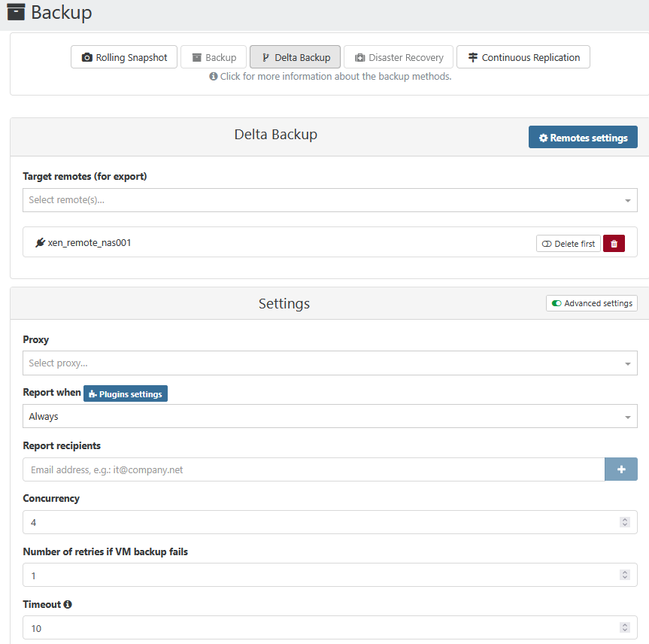The image size is (649, 644).
Task: Adjust the Concurrency stepper arrows
Action: click(624, 522)
